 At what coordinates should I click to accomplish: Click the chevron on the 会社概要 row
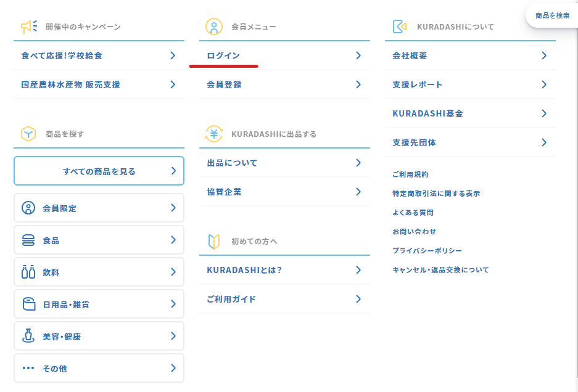(544, 55)
